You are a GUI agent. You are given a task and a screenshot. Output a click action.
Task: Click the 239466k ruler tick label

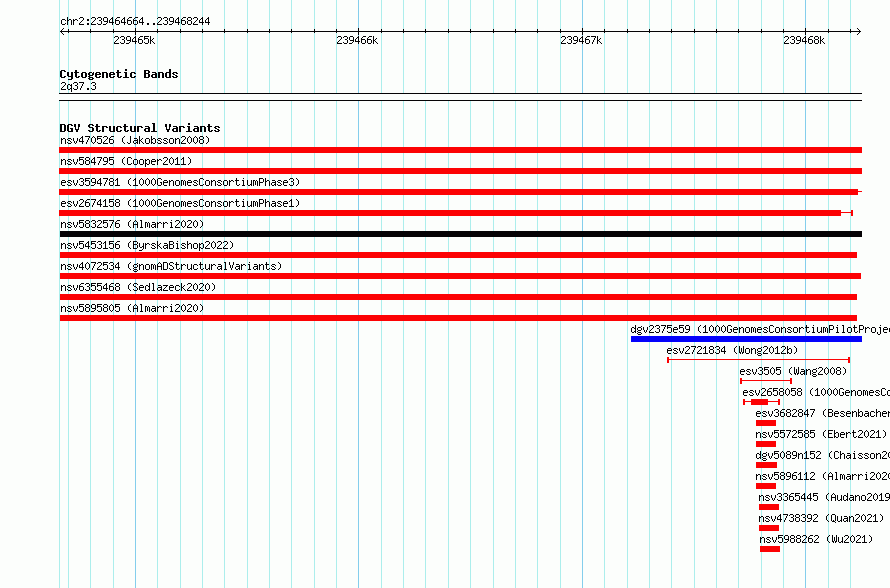coord(357,40)
